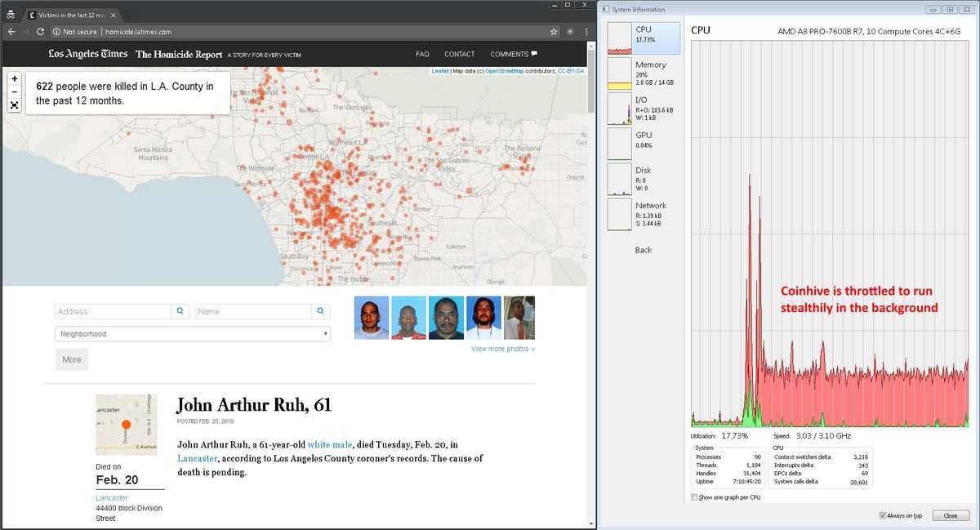980x530 pixels.
Task: Open the first victim photo thumbnail
Action: point(372,318)
